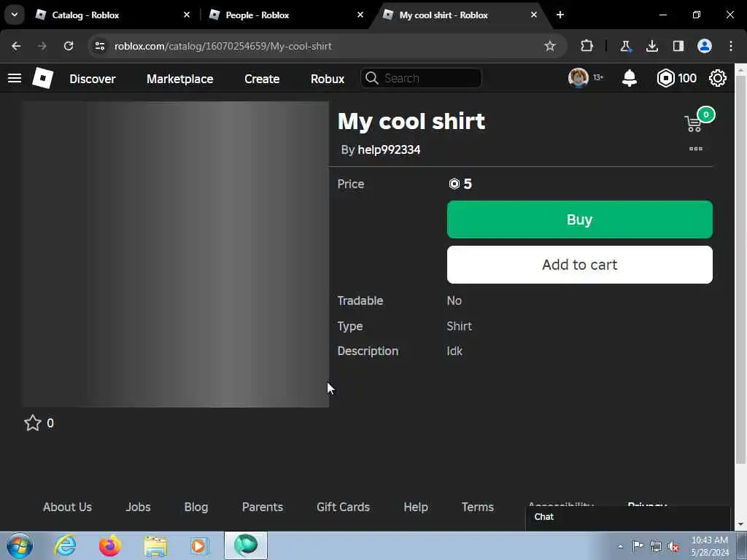This screenshot has height=560, width=747.
Task: Close the Catalog - Roblox tab
Action: (x=187, y=15)
